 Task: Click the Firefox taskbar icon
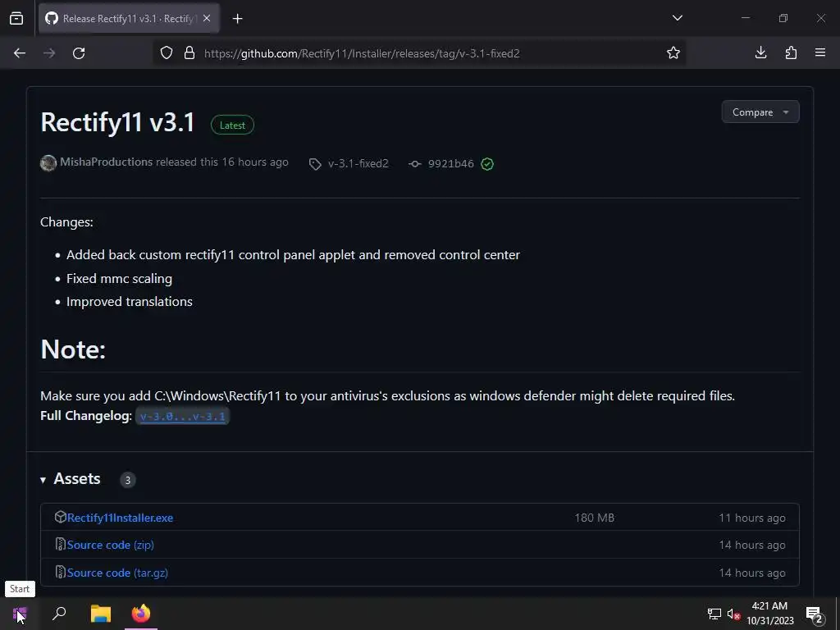coord(141,614)
